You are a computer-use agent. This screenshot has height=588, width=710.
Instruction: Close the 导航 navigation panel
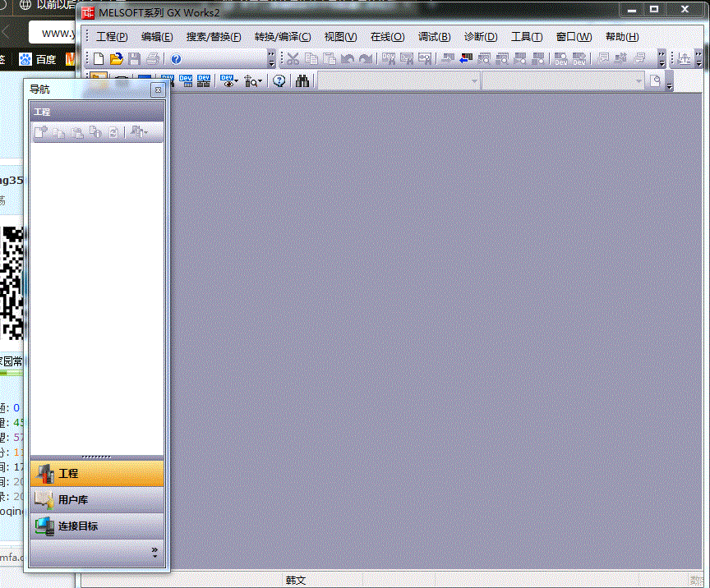click(158, 90)
